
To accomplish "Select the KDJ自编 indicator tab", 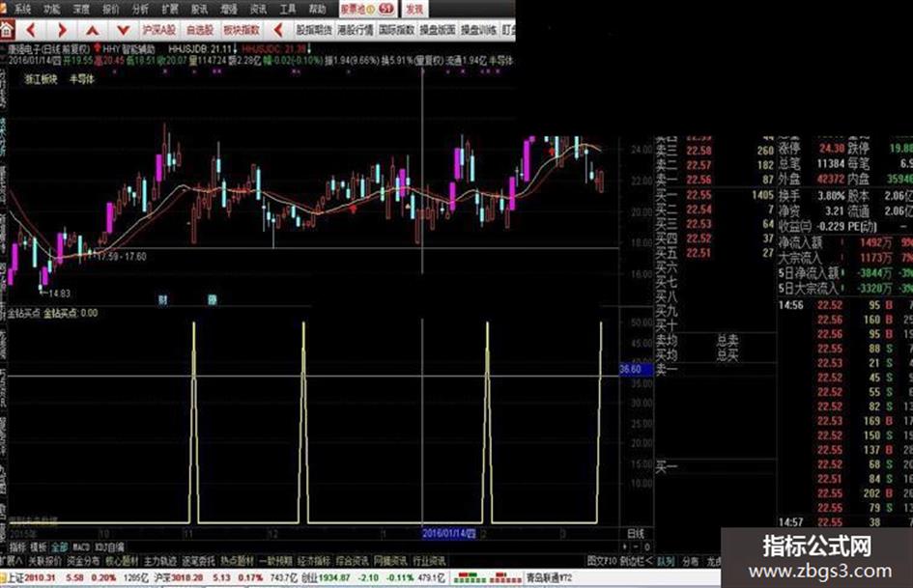I will (x=109, y=546).
